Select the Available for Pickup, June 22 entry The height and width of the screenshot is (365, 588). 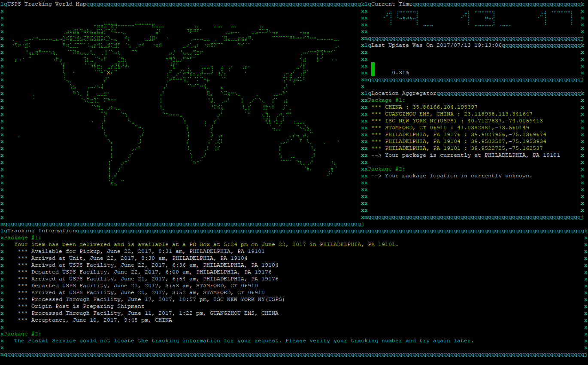141,251
